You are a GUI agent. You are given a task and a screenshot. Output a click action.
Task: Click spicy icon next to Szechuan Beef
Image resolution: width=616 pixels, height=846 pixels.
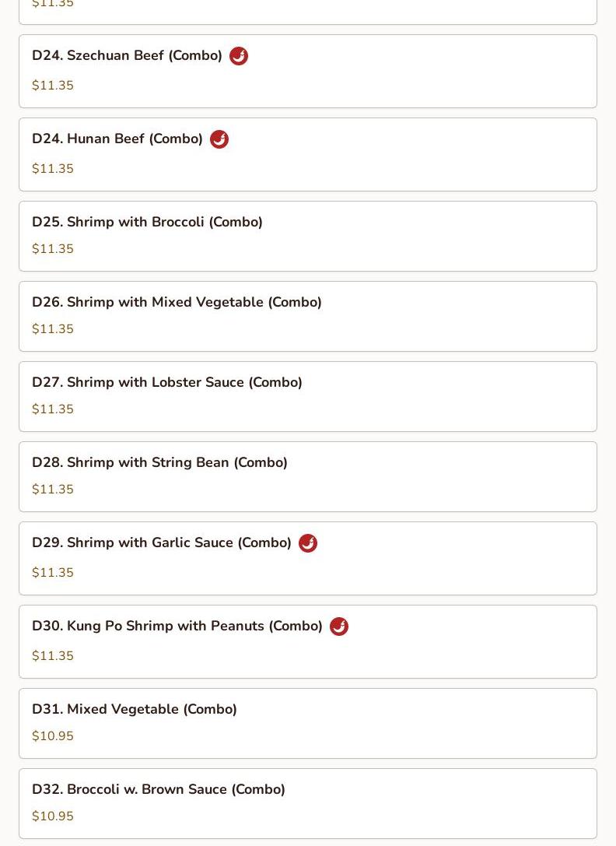[x=239, y=56]
